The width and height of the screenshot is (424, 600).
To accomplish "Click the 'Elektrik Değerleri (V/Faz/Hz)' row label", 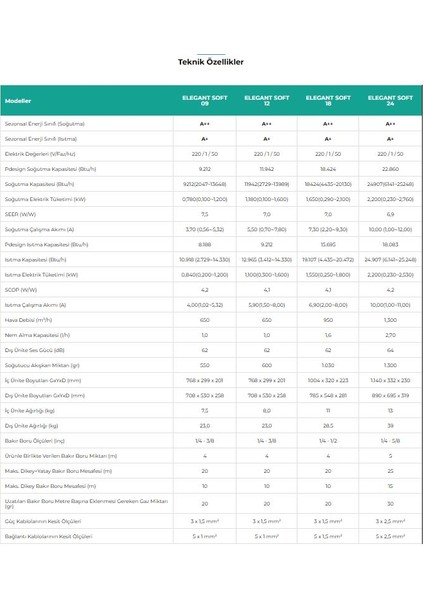I will coord(40,154).
